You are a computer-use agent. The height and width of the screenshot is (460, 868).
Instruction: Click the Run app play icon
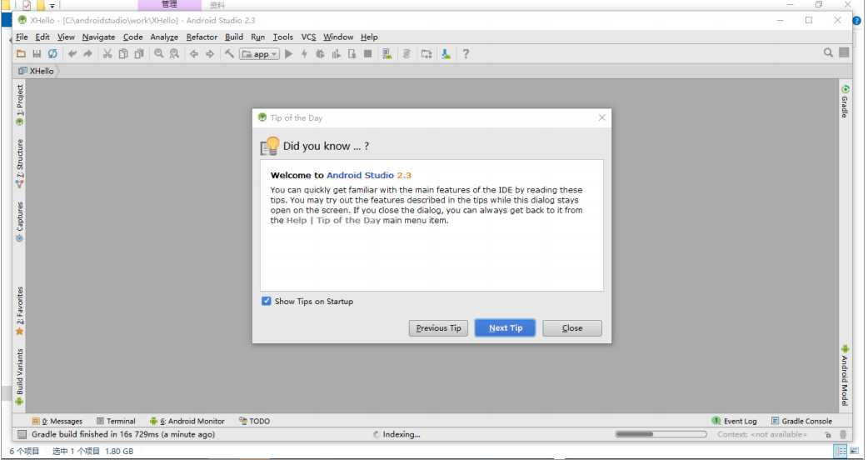(288, 53)
